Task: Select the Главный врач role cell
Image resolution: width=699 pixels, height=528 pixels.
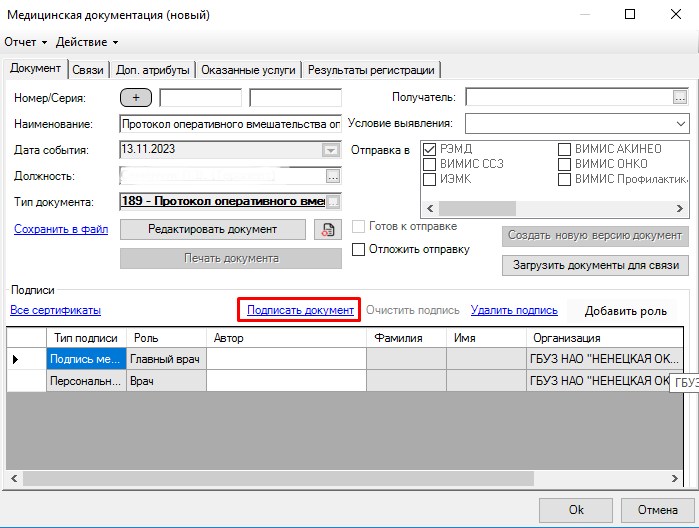Action: [166, 359]
